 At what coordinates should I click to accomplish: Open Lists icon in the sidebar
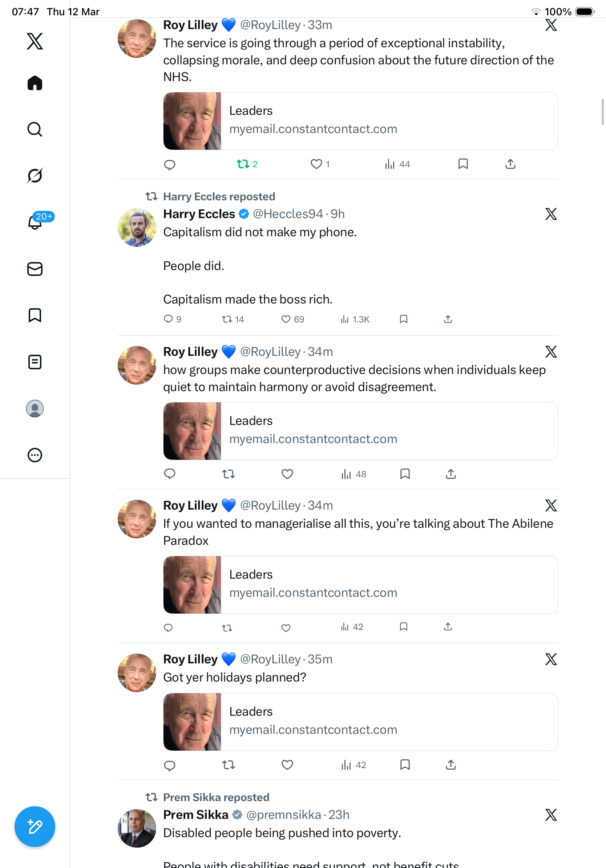[x=35, y=362]
